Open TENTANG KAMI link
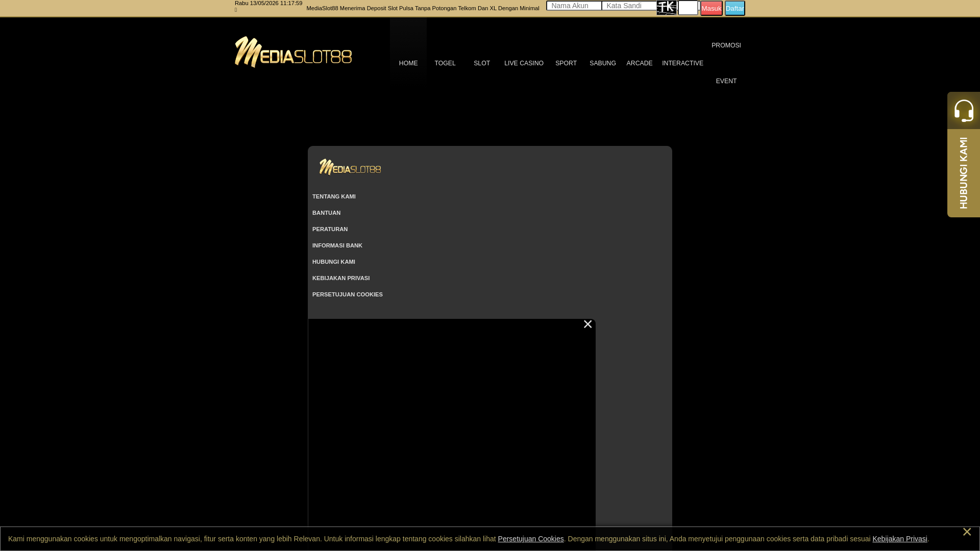The height and width of the screenshot is (551, 980). [334, 196]
